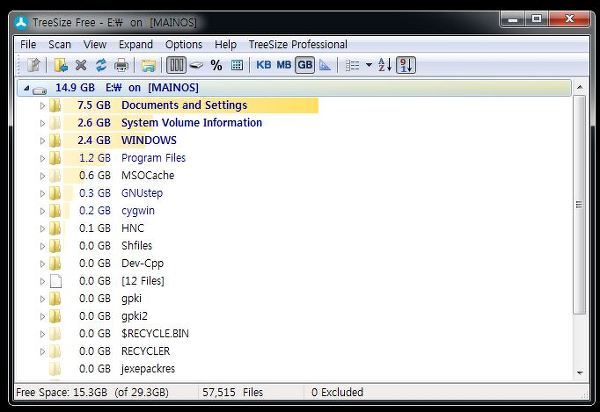The height and width of the screenshot is (412, 600).
Task: Click the scrollbar up arrow
Action: [580, 88]
